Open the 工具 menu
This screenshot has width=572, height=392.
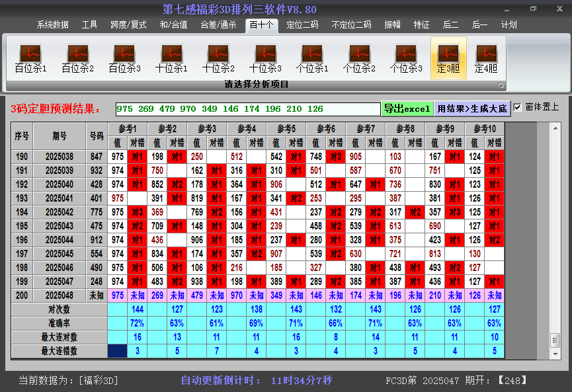tap(89, 25)
